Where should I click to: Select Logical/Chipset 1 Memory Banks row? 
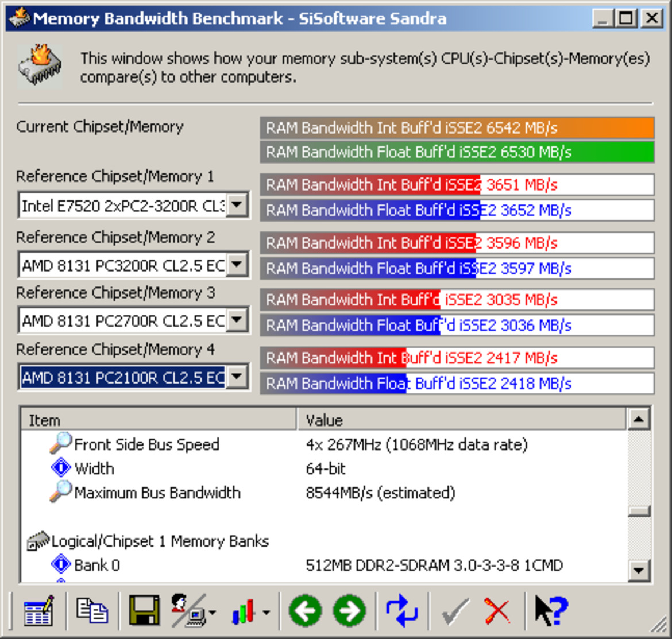pos(324,541)
